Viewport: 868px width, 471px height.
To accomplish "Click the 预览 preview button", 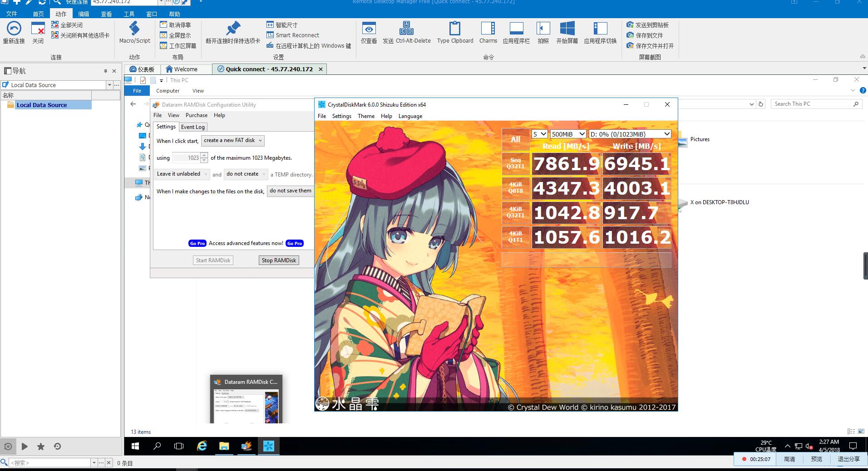I will pos(816,459).
